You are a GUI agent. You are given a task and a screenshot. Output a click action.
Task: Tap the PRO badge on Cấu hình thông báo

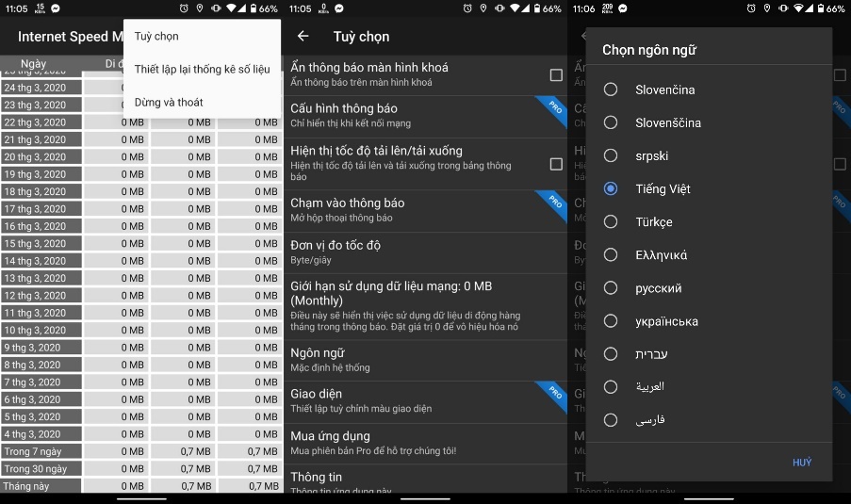point(554,107)
